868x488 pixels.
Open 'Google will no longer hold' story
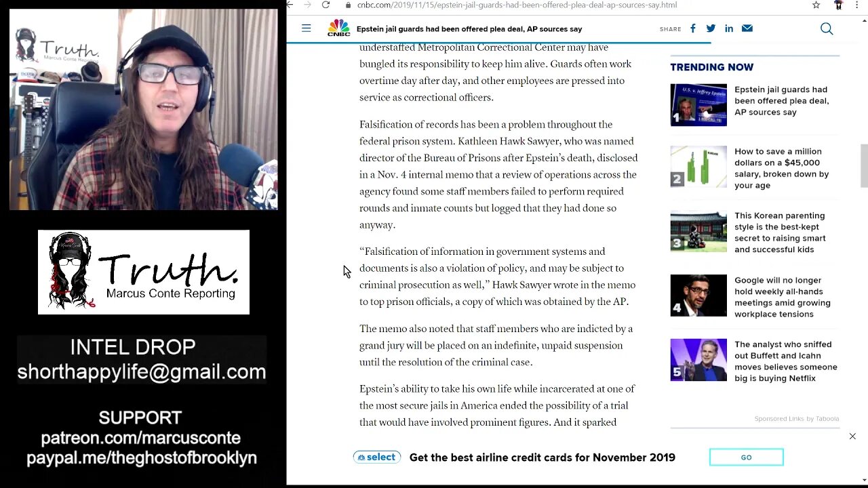point(782,297)
